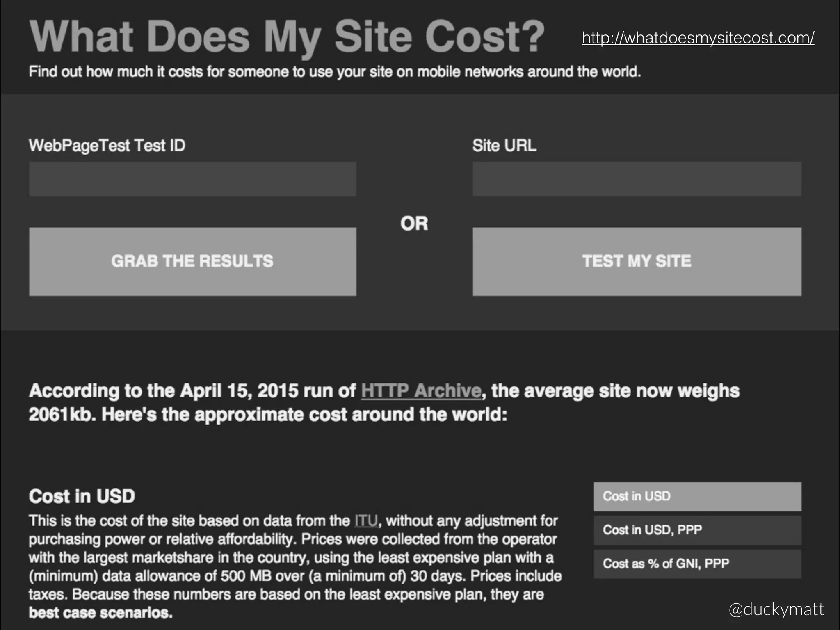
Task: Switch to Cost as % of GNI, PPP
Action: coord(697,564)
